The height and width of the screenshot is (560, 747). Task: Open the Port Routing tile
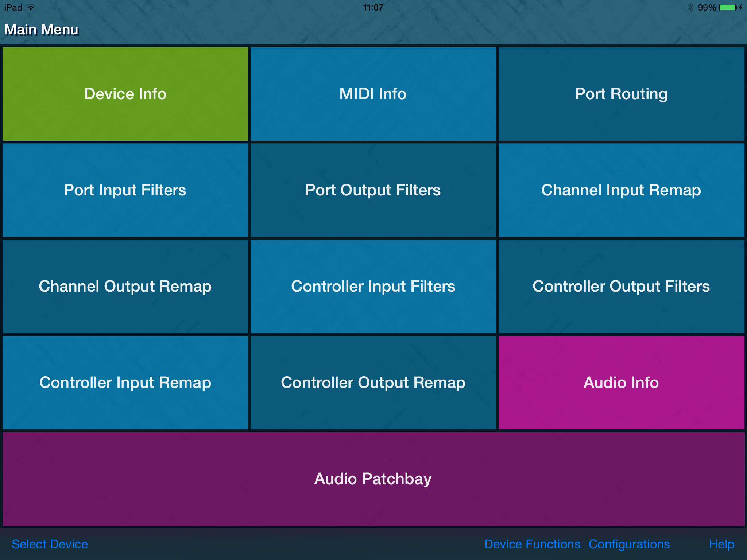click(x=621, y=94)
